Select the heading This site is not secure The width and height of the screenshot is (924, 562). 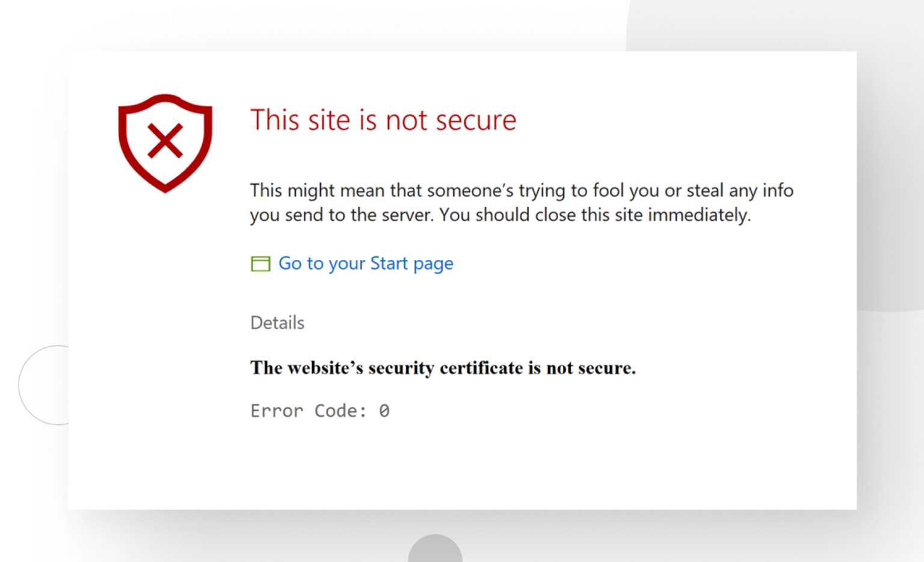tap(383, 120)
